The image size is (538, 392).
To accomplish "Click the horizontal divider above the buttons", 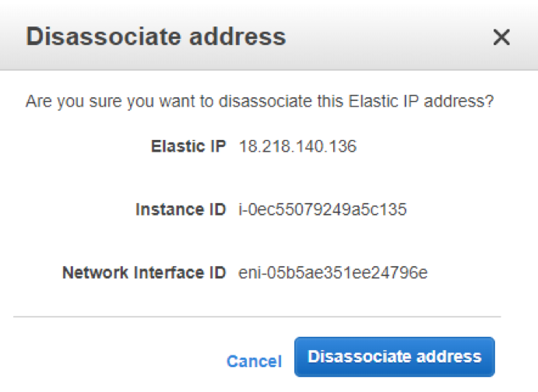I will pyautogui.click(x=257, y=317).
